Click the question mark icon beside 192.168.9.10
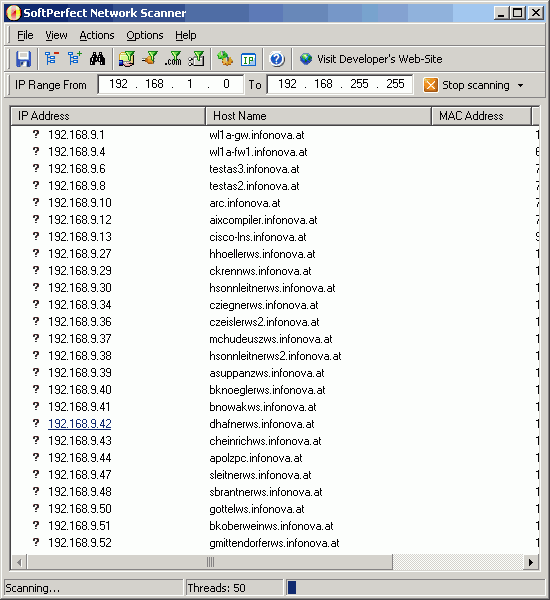 pyautogui.click(x=36, y=202)
